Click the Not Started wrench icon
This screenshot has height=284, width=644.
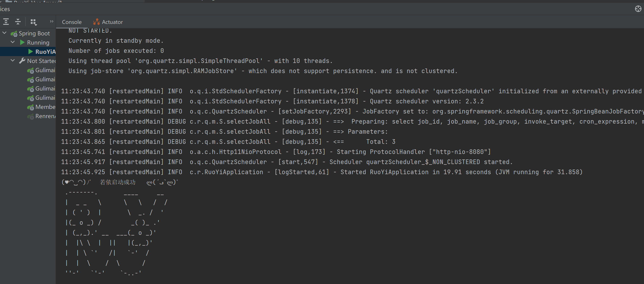pyautogui.click(x=22, y=61)
